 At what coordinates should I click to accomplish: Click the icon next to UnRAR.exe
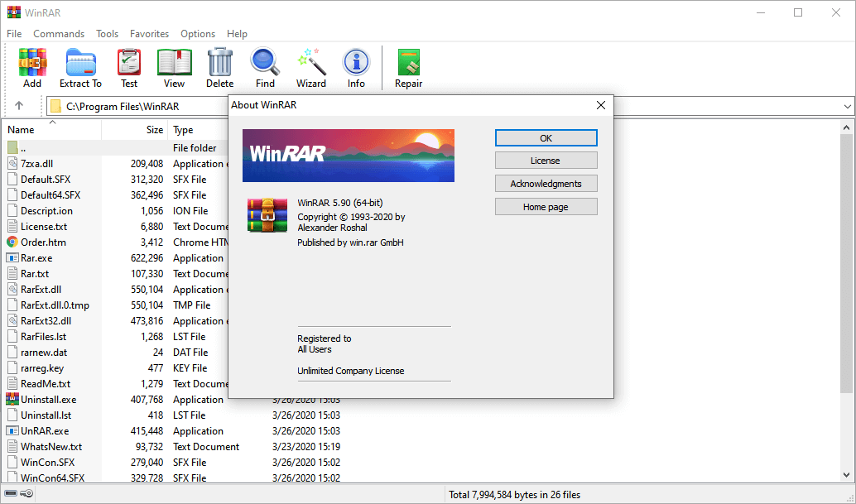(12, 430)
